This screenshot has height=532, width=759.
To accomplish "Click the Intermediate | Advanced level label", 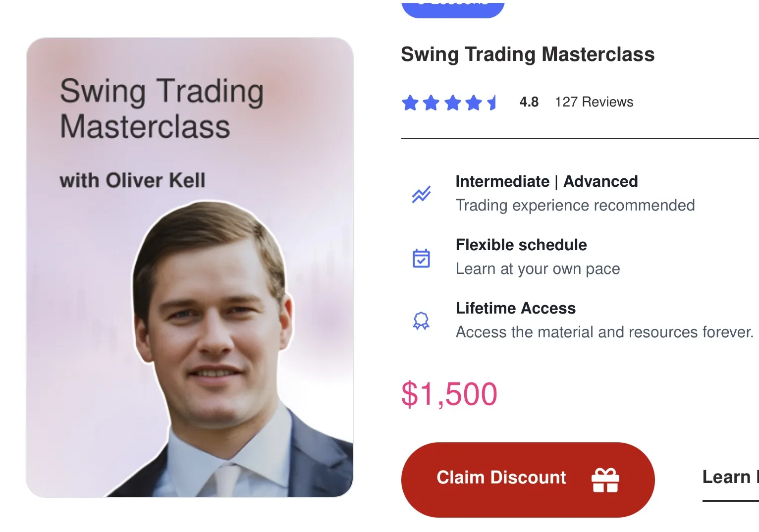I will 546,181.
